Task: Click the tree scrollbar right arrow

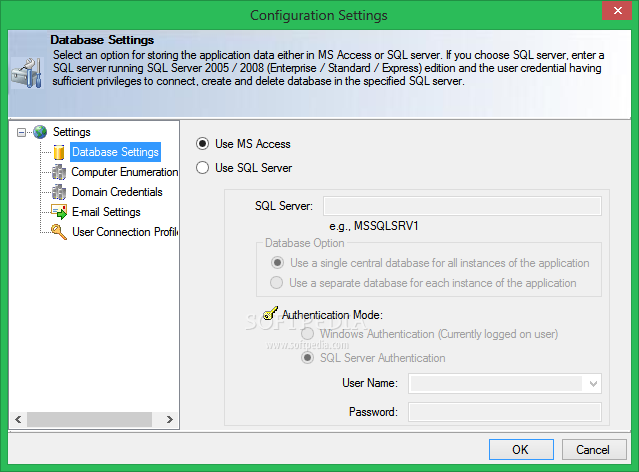Action: 170,419
